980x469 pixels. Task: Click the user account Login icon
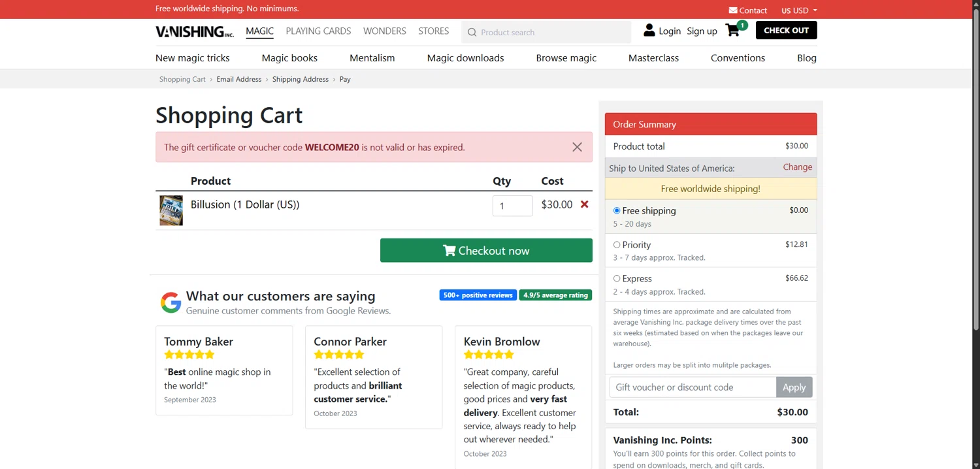649,30
